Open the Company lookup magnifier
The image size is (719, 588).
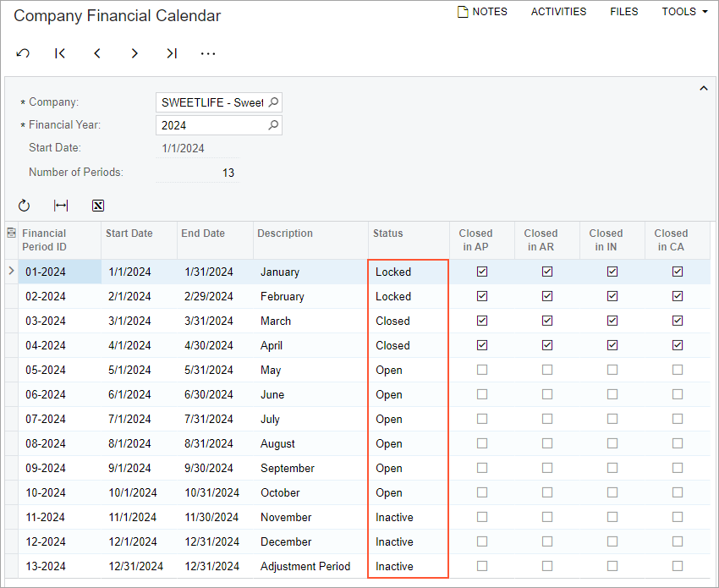click(x=273, y=102)
